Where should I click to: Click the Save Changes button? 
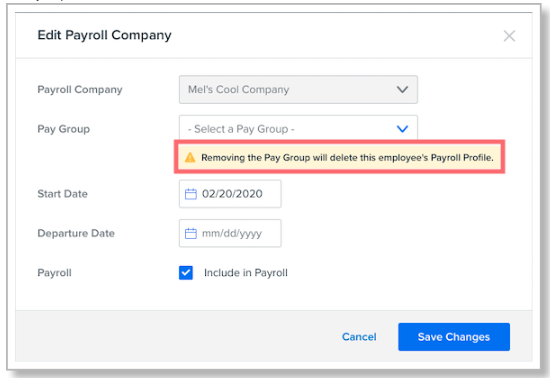point(454,337)
